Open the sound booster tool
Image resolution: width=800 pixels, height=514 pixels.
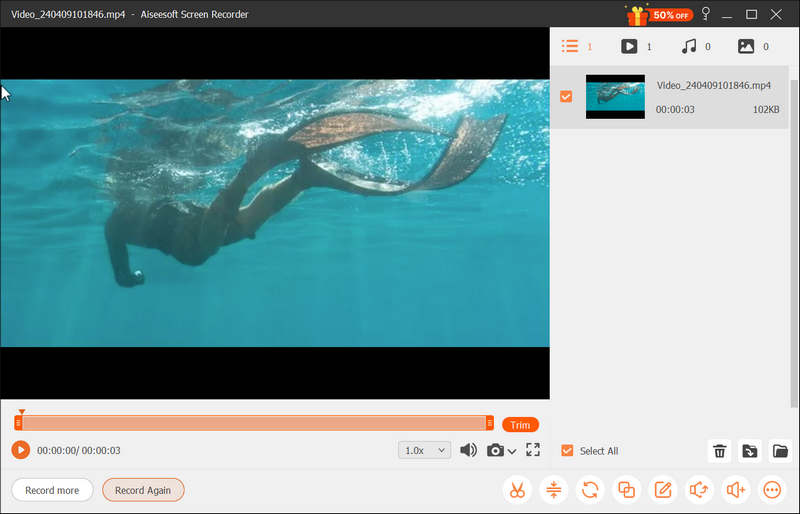click(x=736, y=490)
